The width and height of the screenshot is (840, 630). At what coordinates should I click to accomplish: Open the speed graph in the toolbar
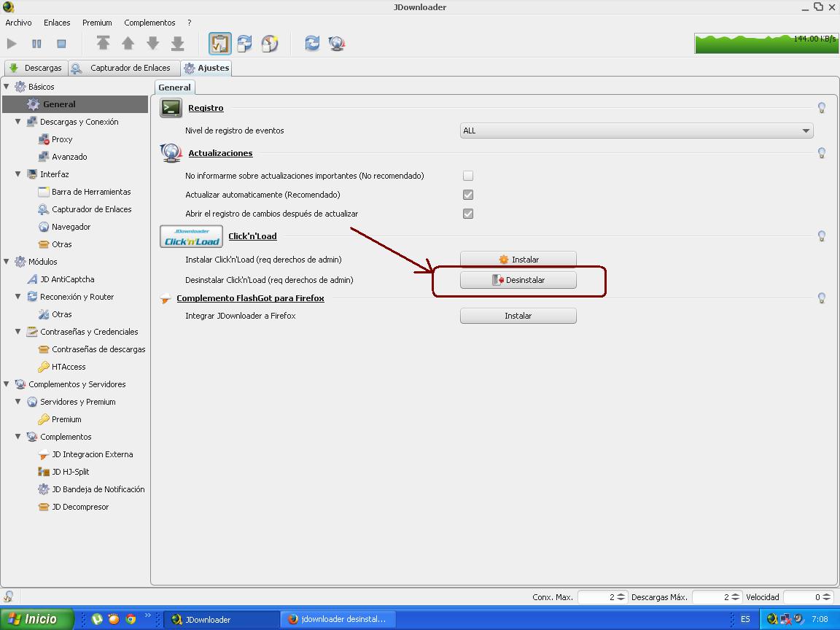tap(766, 44)
